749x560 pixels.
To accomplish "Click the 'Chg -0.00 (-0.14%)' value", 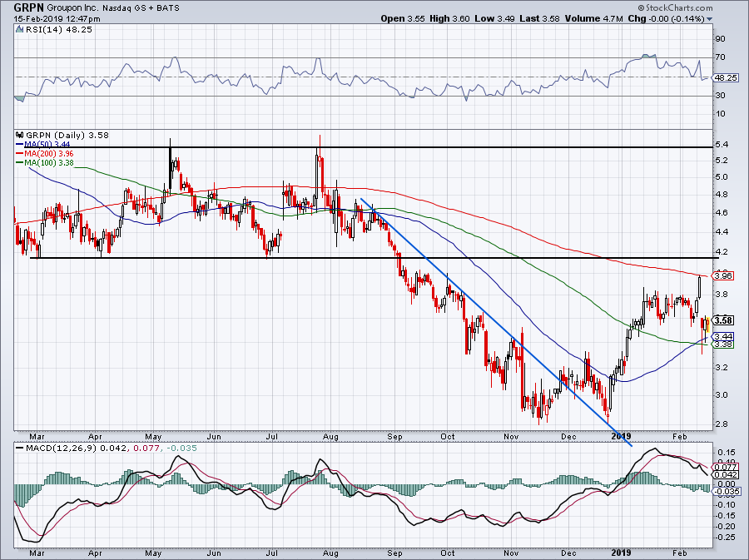I will tap(666, 18).
